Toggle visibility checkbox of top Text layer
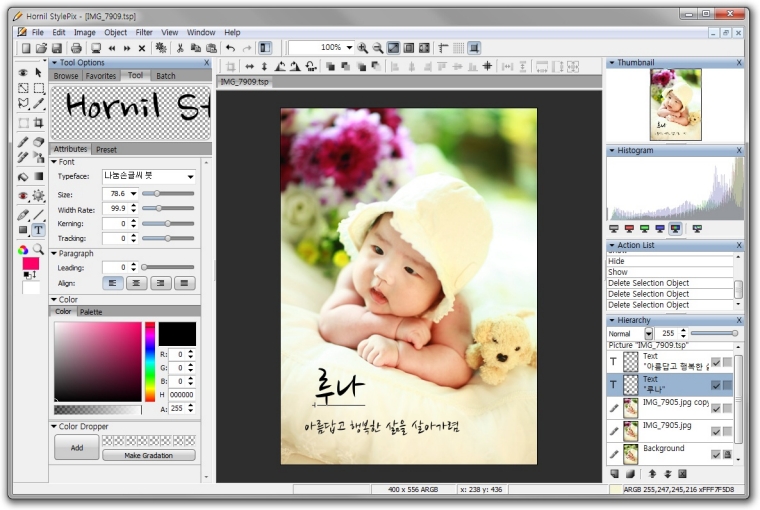Image resolution: width=760 pixels, height=510 pixels. [716, 363]
